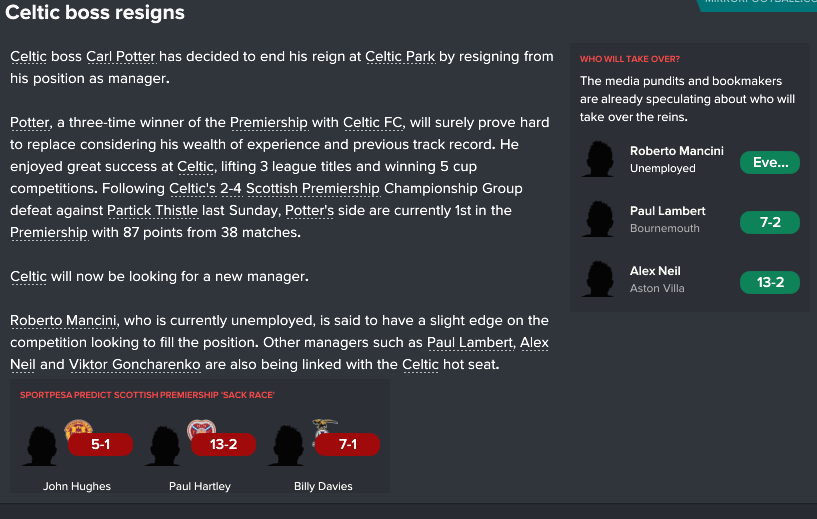
Task: Click the Scottish Premiership link in article
Action: (313, 188)
